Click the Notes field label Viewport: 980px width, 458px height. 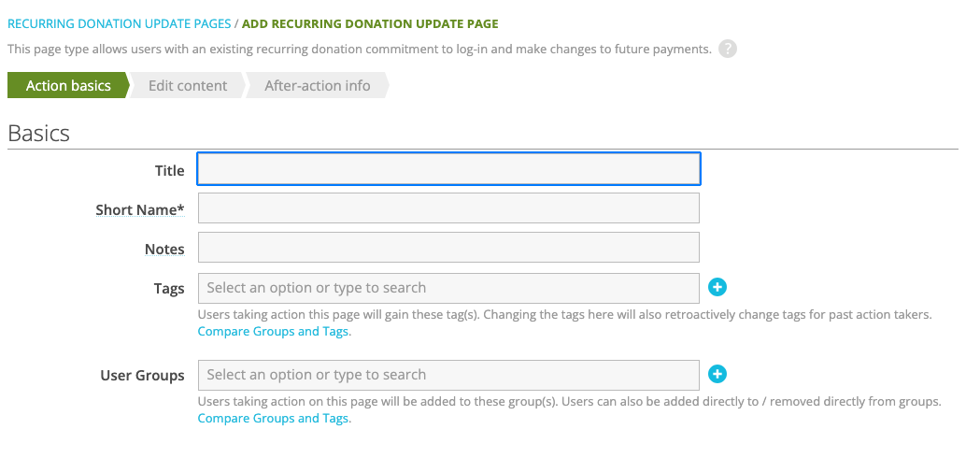(164, 249)
